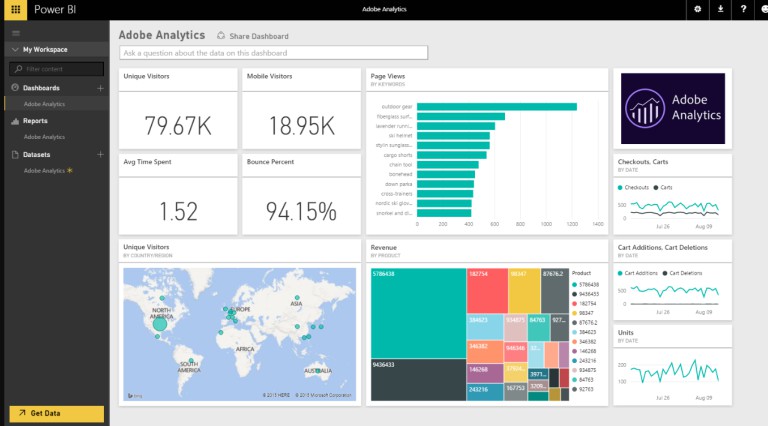Screen dimensions: 768x426
Task: Open the Bounce Percent 94.15% tile
Action: [x=301, y=194]
